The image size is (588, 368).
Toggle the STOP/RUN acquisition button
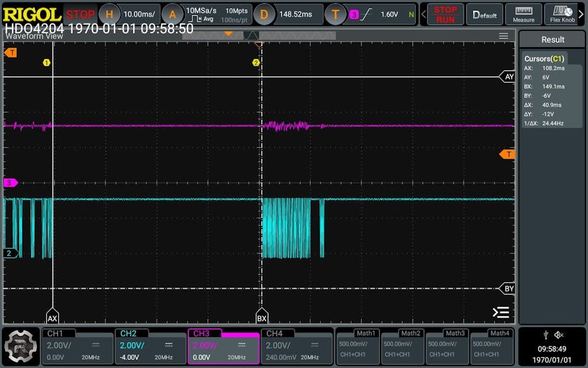(x=445, y=14)
